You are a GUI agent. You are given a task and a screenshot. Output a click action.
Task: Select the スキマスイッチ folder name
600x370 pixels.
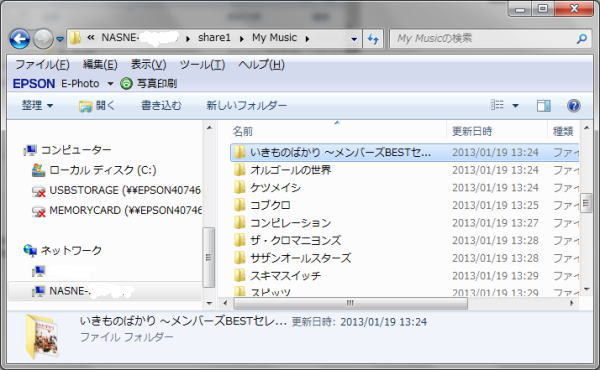tap(285, 275)
